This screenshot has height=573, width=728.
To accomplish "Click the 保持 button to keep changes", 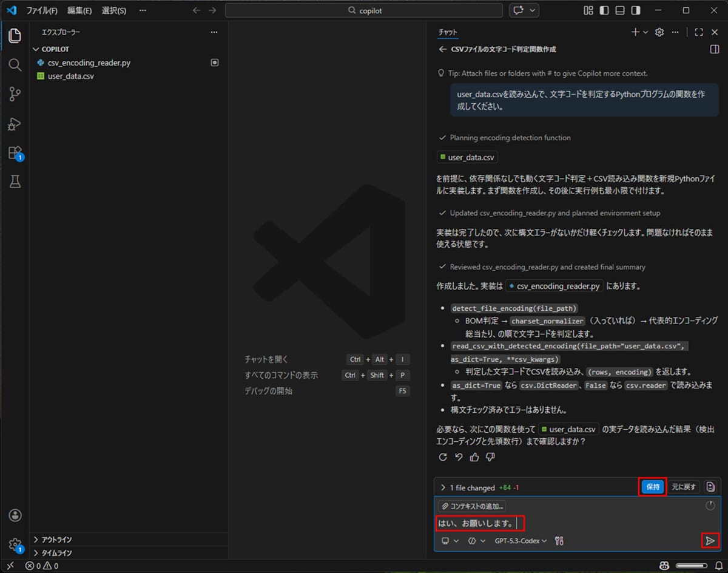I will pyautogui.click(x=652, y=486).
